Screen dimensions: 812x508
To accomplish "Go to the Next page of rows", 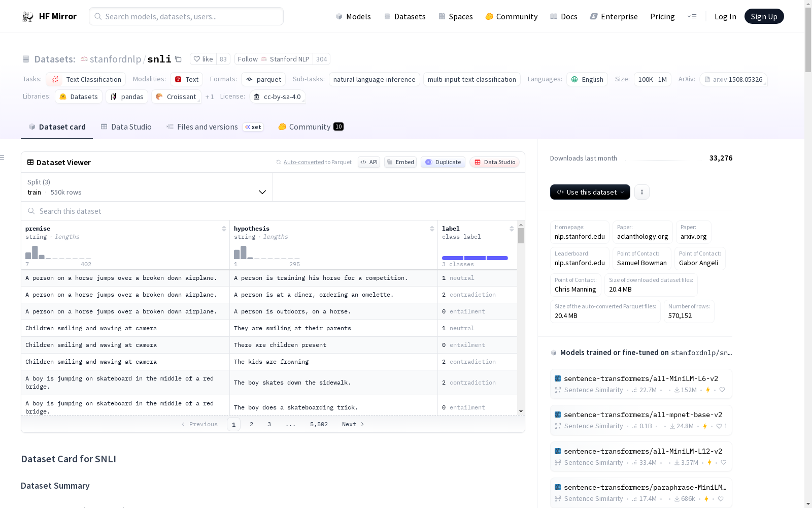I will tap(353, 424).
